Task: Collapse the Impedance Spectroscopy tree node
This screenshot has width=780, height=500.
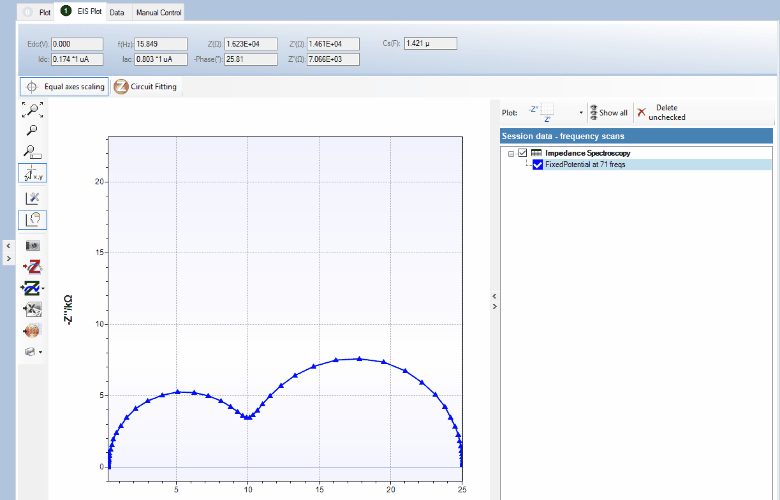Action: (511, 154)
